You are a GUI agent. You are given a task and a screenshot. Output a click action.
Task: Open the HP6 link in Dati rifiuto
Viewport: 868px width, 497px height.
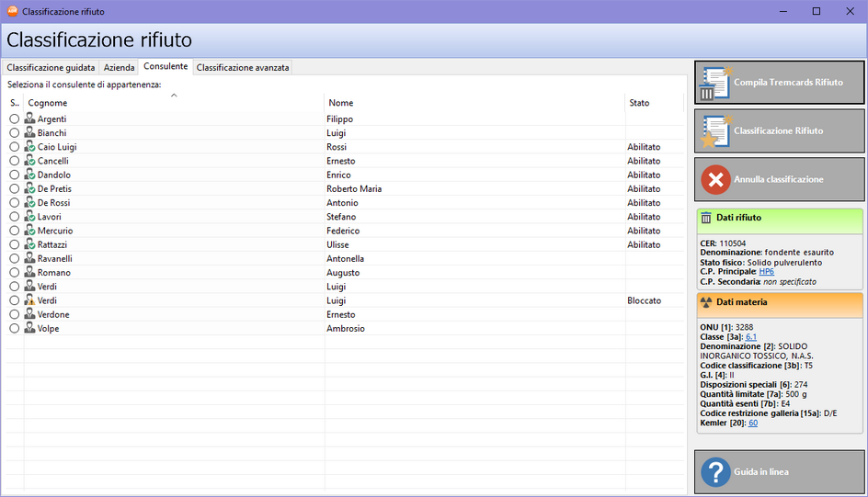click(767, 272)
